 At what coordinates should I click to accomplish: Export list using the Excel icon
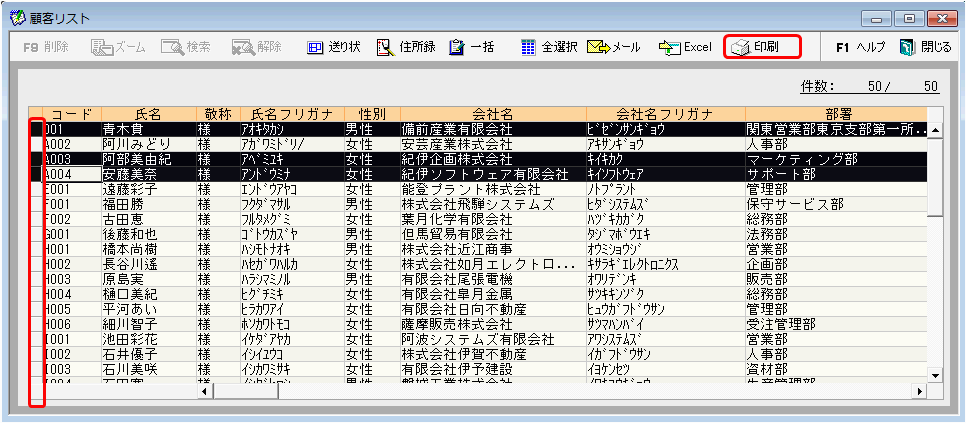point(670,47)
